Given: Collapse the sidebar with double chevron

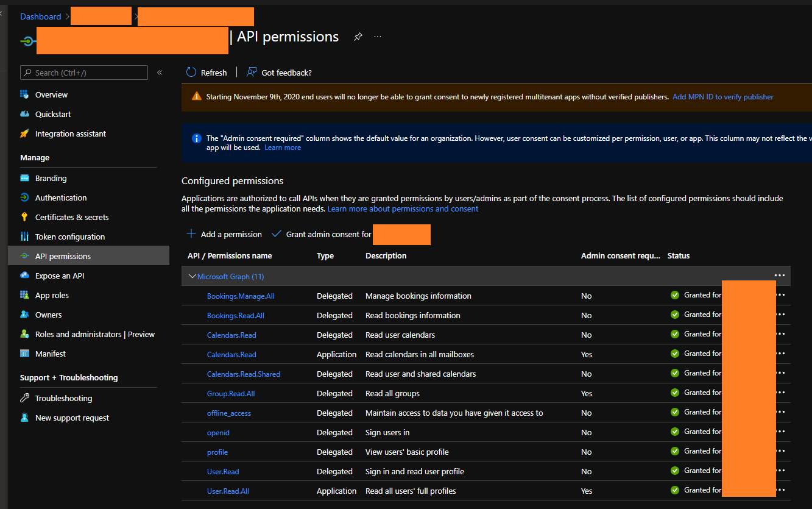Looking at the screenshot, I should 160,73.
